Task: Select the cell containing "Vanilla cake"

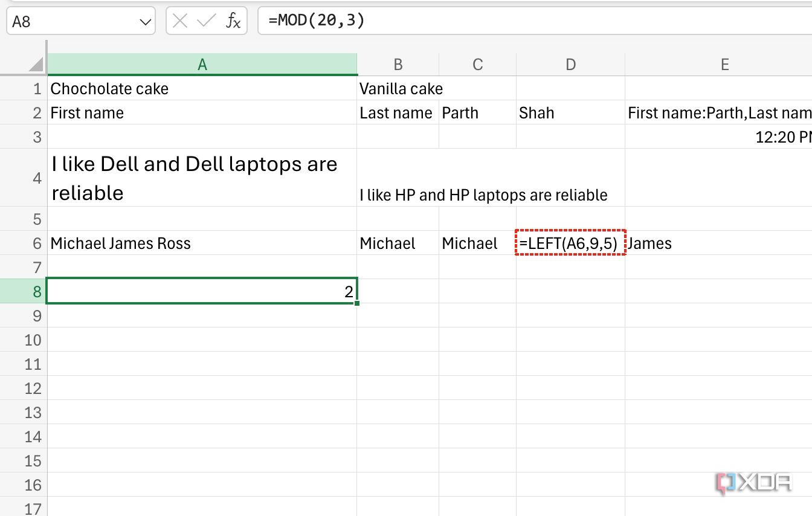Action: click(398, 89)
